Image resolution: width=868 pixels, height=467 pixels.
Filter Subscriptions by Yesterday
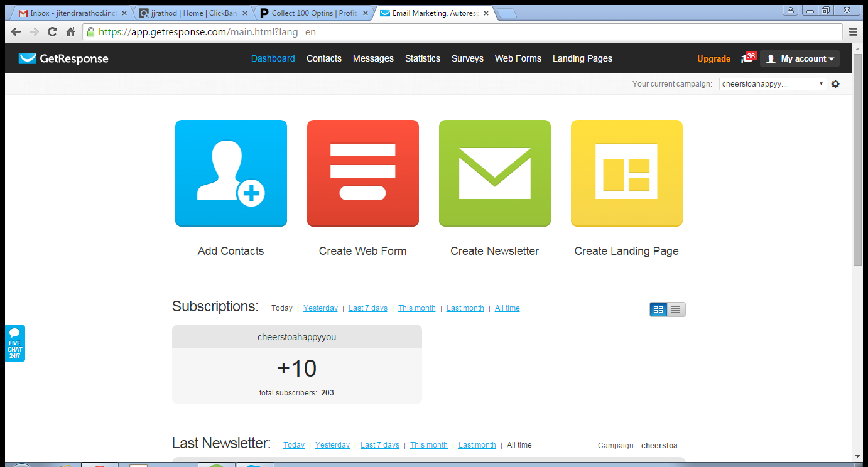(x=320, y=308)
